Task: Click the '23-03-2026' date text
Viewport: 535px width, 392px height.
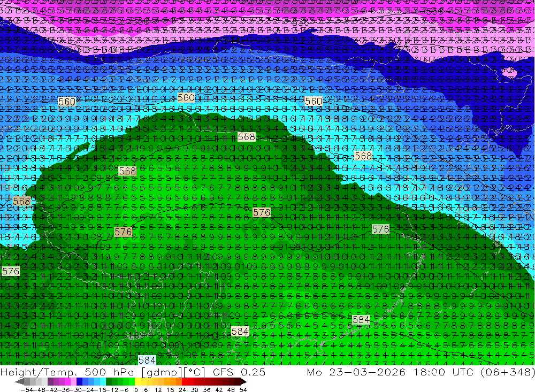Action: [368, 372]
